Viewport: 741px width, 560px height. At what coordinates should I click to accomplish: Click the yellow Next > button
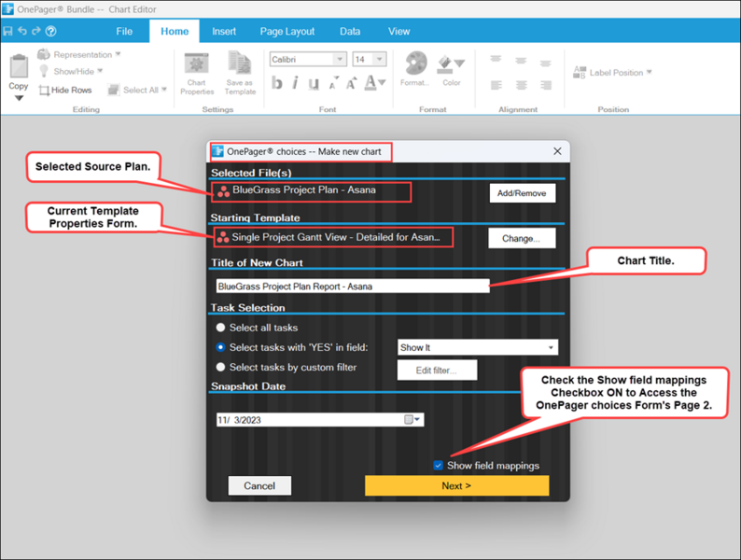(x=456, y=486)
